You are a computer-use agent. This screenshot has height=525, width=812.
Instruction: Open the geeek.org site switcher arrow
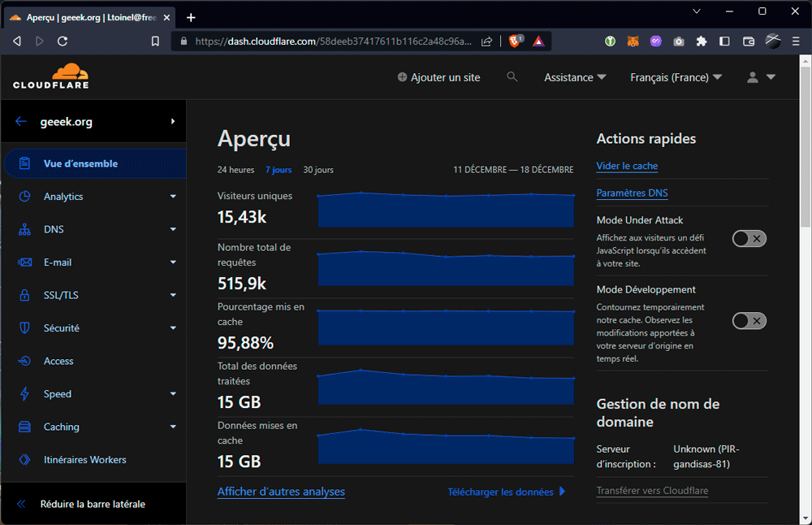tap(172, 121)
